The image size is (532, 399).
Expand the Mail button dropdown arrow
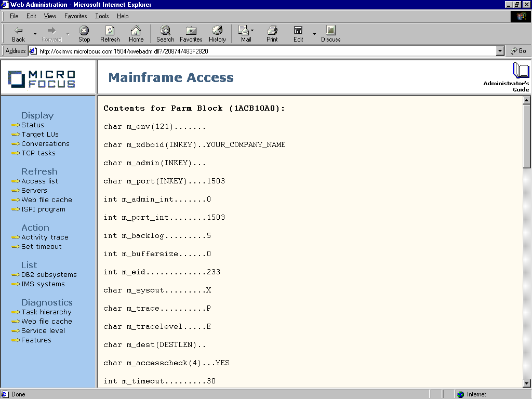pyautogui.click(x=252, y=32)
